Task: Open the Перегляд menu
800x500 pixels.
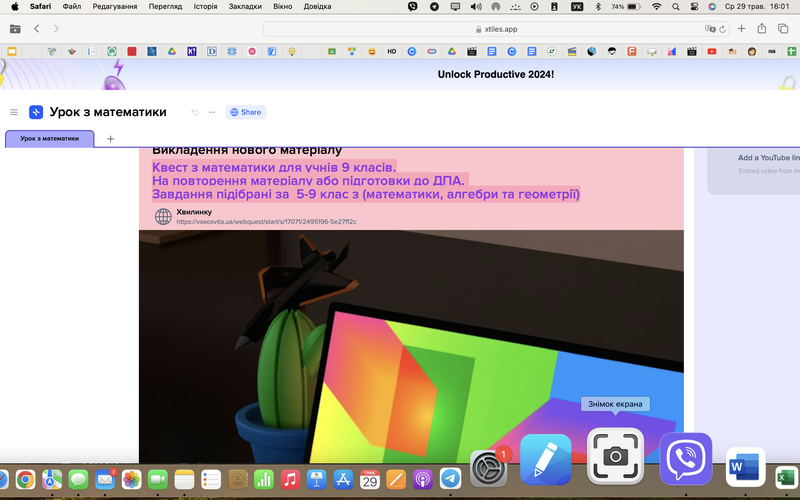Action: tap(165, 7)
